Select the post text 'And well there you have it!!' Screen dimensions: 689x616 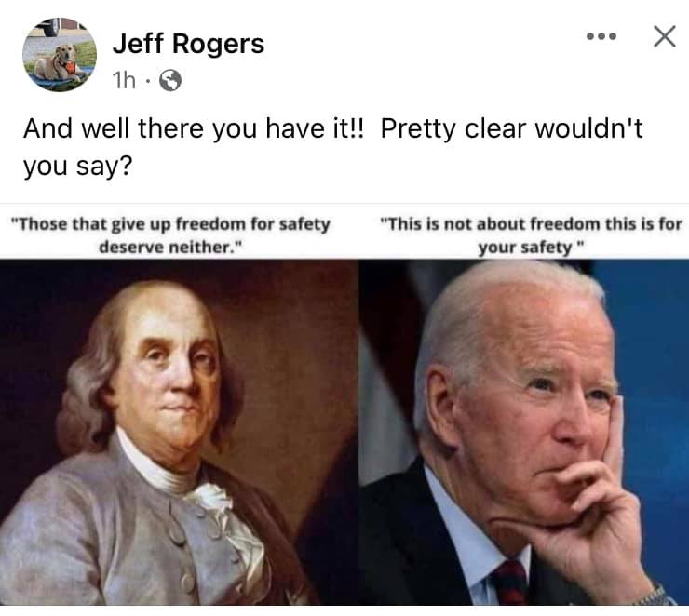coord(195,128)
